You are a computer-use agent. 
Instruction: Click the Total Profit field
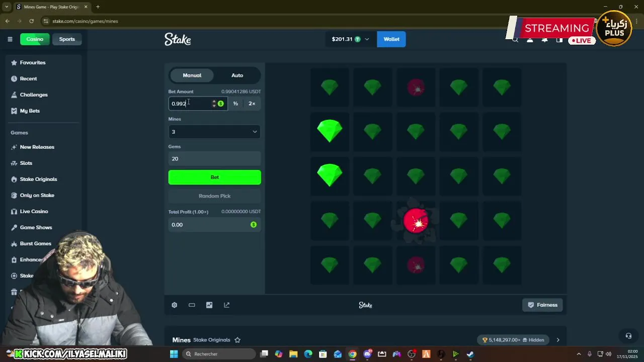[x=214, y=225]
